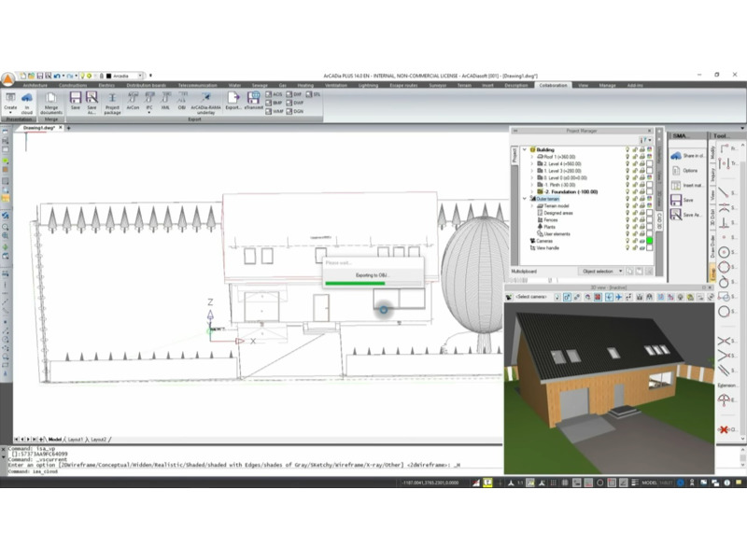Export as DGN file
The width and height of the screenshot is (747, 560).
point(295,111)
